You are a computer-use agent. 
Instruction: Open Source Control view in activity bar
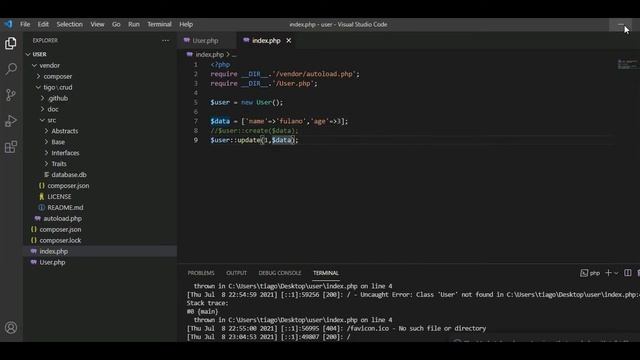click(11, 95)
